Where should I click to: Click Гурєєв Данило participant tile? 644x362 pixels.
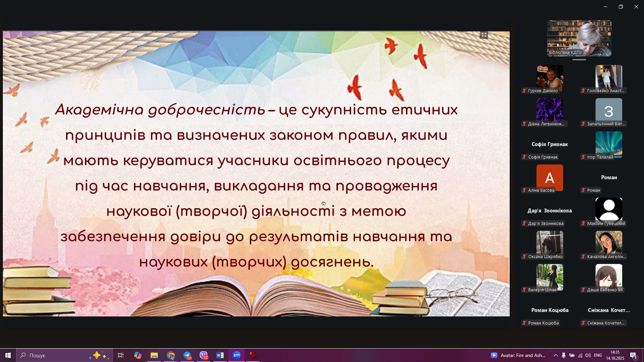(549, 78)
